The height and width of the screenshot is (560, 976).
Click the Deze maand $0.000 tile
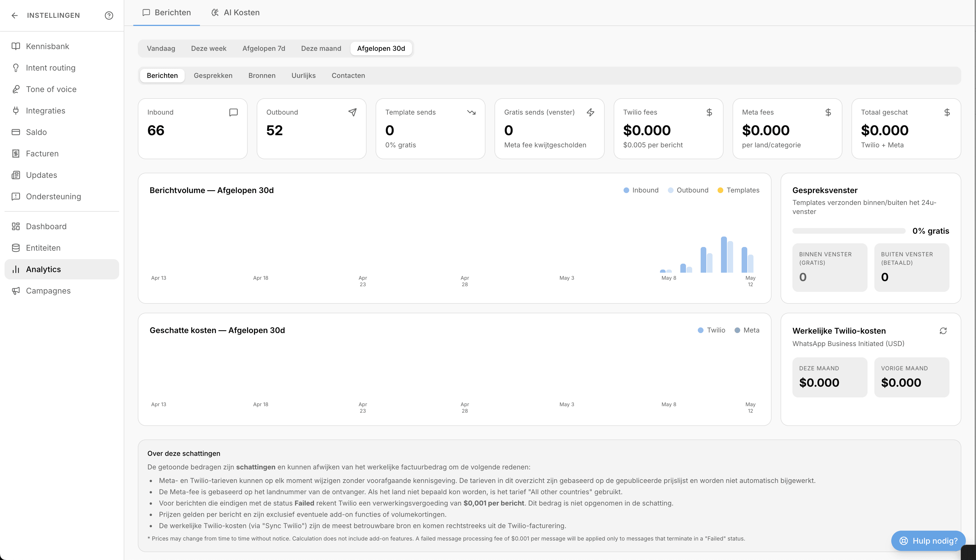pos(830,377)
